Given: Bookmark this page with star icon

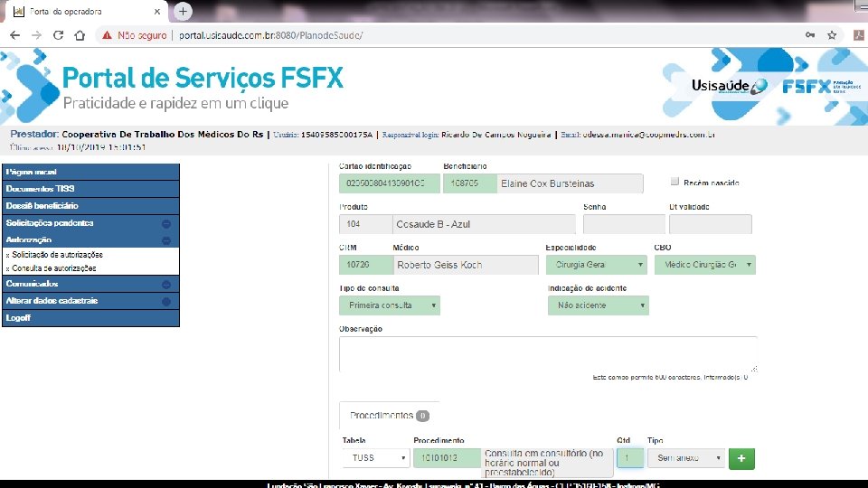Looking at the screenshot, I should [832, 35].
